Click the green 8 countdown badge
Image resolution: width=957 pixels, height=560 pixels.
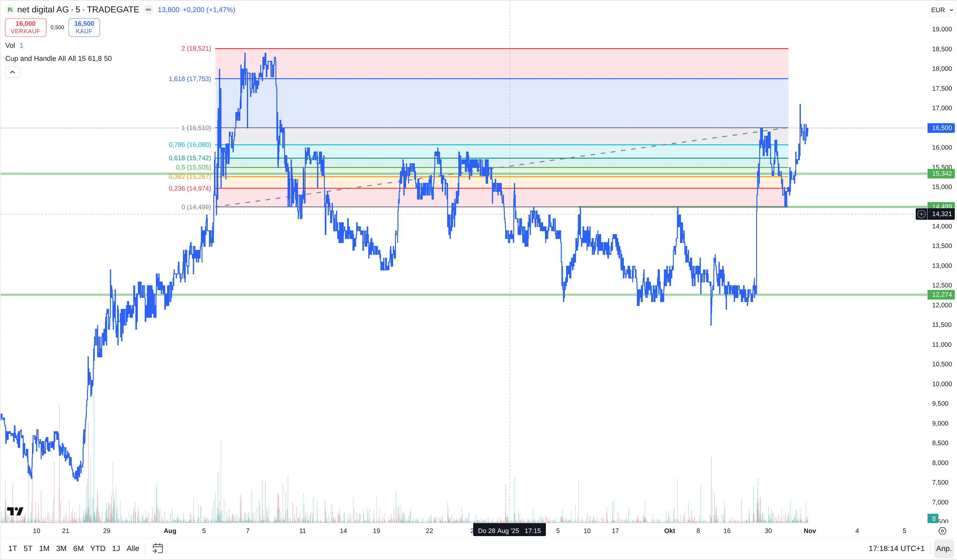click(x=933, y=519)
